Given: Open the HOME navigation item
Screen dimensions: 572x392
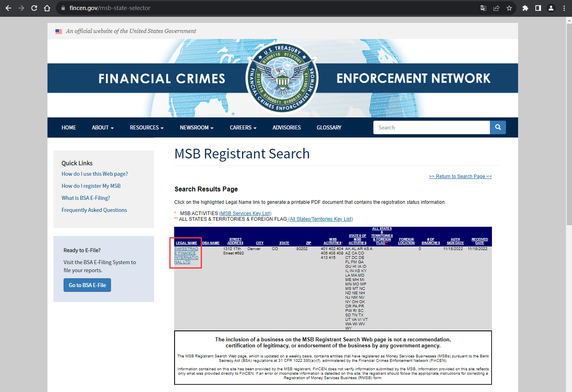Looking at the screenshot, I should [69, 127].
